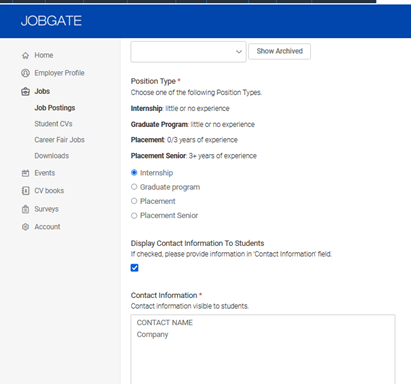411x384 pixels.
Task: Select the Placement radio button
Action: [134, 201]
